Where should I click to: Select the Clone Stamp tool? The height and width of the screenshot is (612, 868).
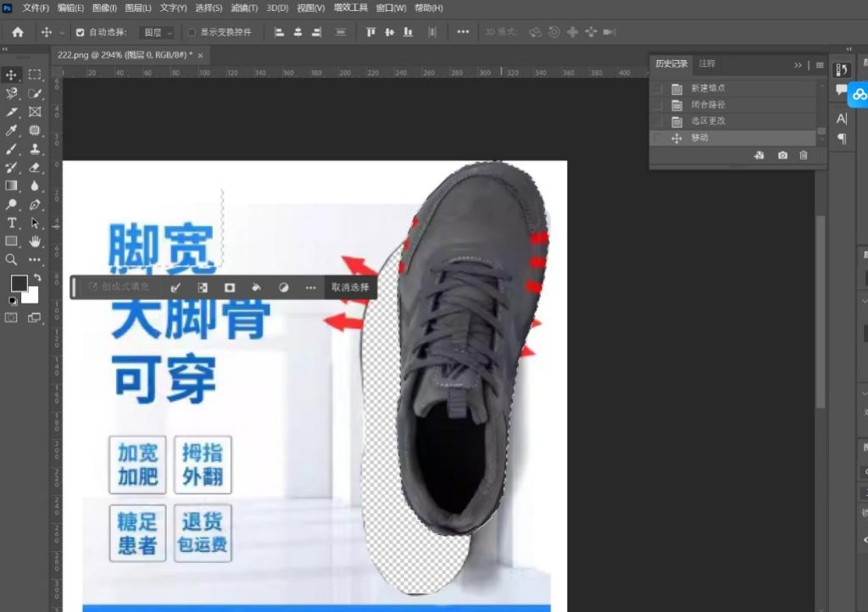[35, 149]
